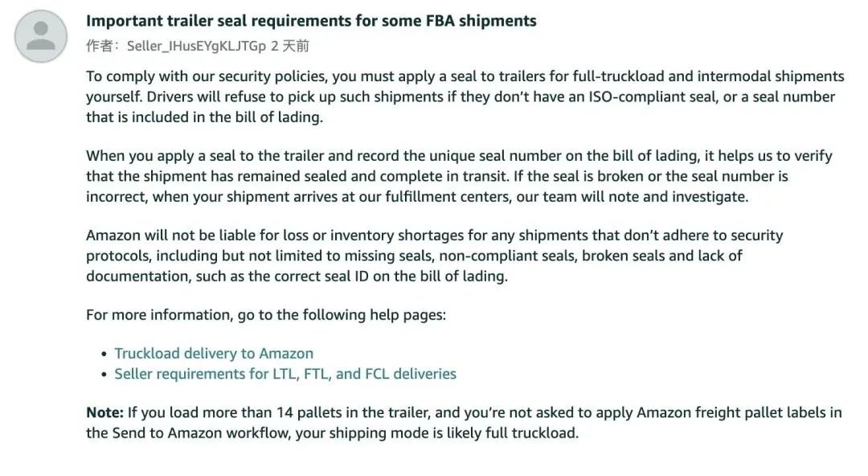Open 'Seller requirements for LTL, FTL, and FCL deliveries'
Image resolution: width=868 pixels, height=476 pixels.
point(285,374)
